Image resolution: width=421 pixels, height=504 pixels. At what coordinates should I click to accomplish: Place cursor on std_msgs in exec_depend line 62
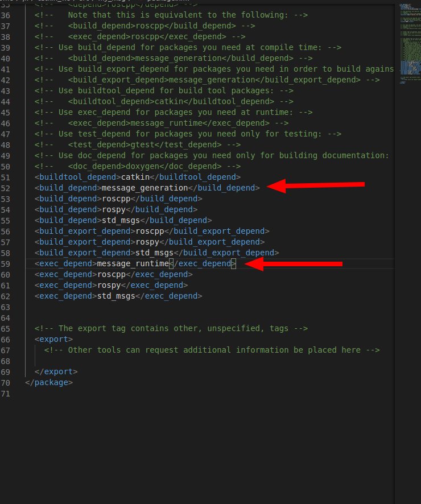116,296
